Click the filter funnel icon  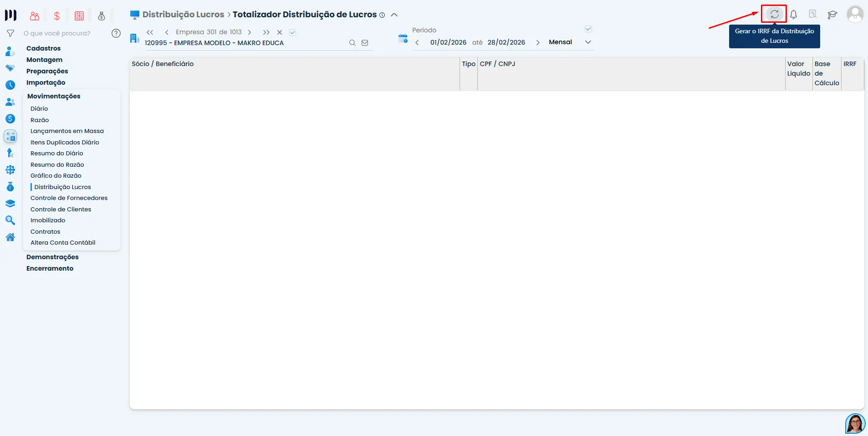pyautogui.click(x=10, y=33)
